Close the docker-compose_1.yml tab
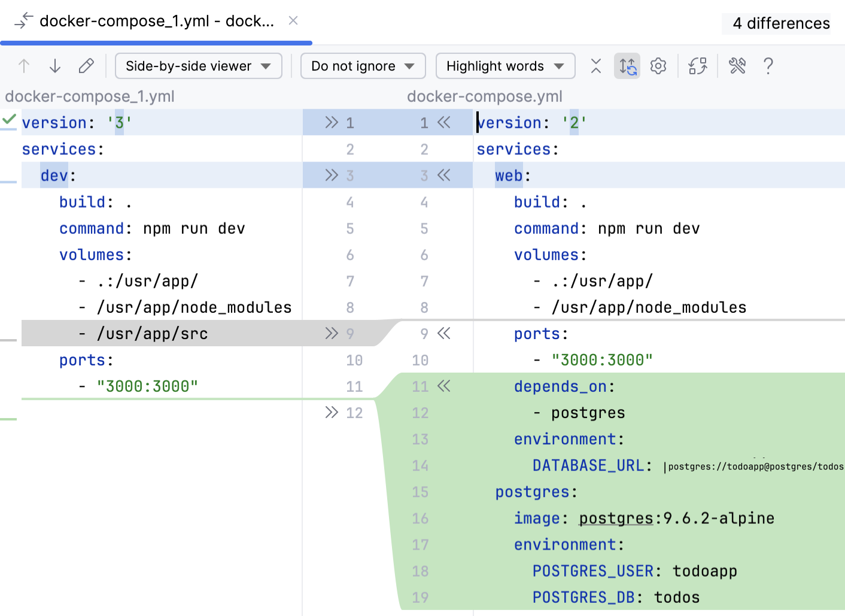This screenshot has height=616, width=845. click(293, 21)
